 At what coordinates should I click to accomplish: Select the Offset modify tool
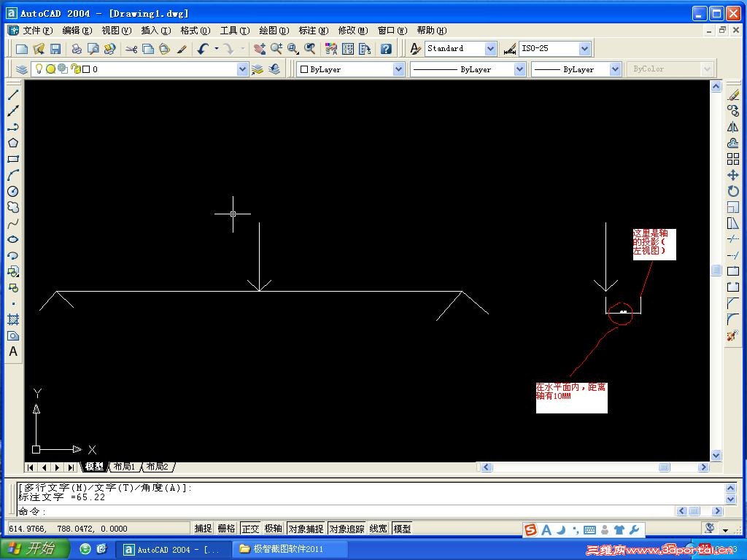(733, 143)
